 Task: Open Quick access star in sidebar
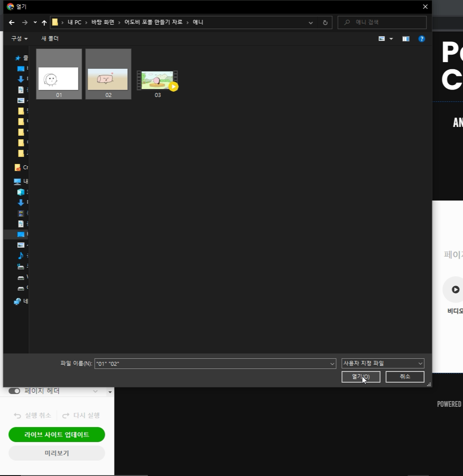pyautogui.click(x=18, y=58)
